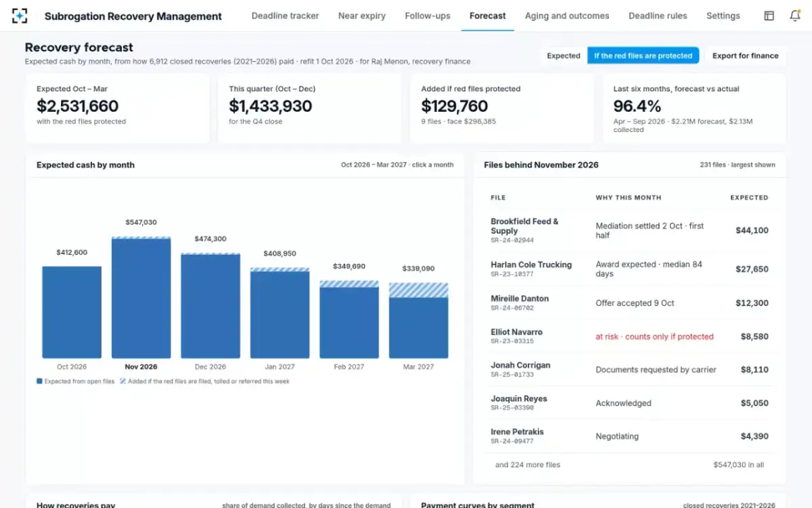This screenshot has width=812, height=508.
Task: Open the Irene Petrakis file
Action: coord(629,436)
